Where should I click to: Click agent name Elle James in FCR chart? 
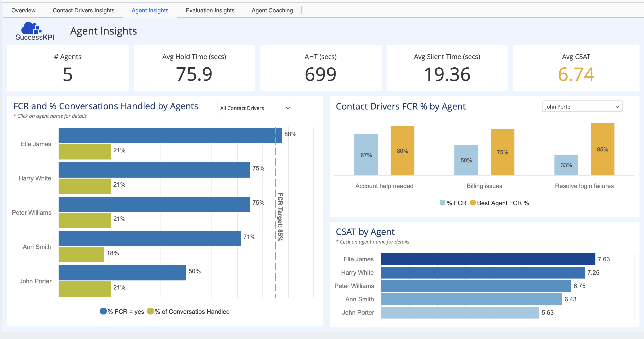tap(36, 144)
